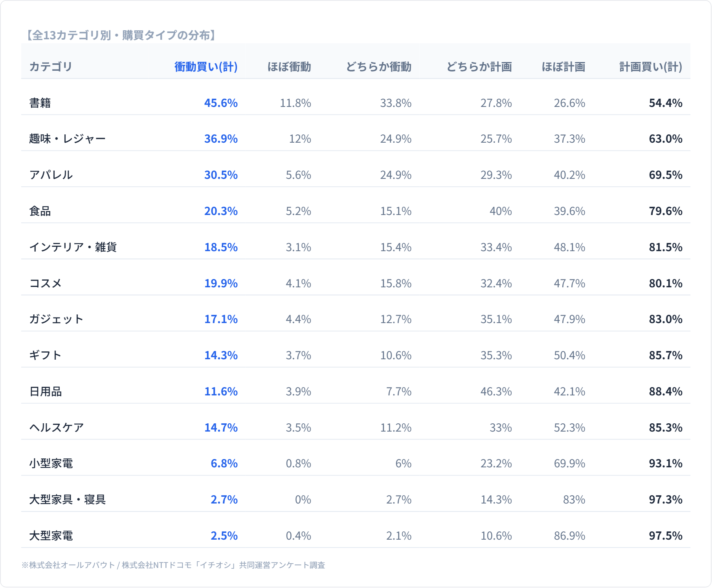Viewport: 712px width, 588px height.
Task: Select the ほぼ計画 column header
Action: [563, 67]
